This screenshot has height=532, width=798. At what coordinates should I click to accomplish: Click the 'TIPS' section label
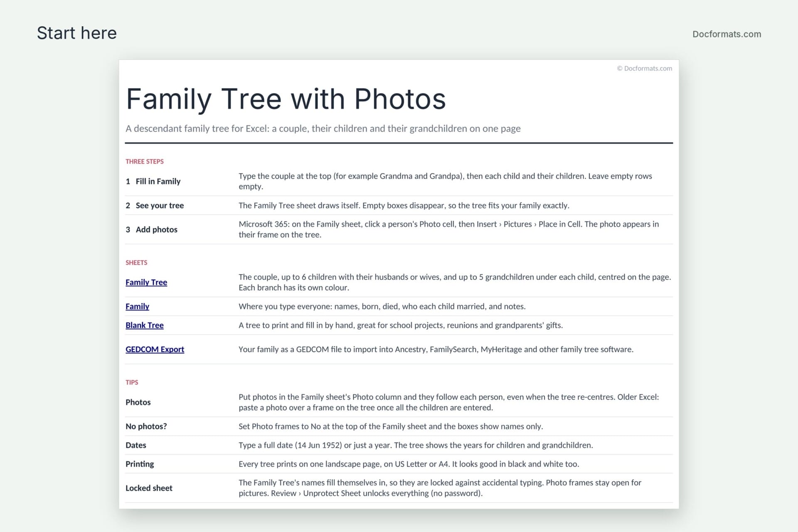pyautogui.click(x=132, y=382)
